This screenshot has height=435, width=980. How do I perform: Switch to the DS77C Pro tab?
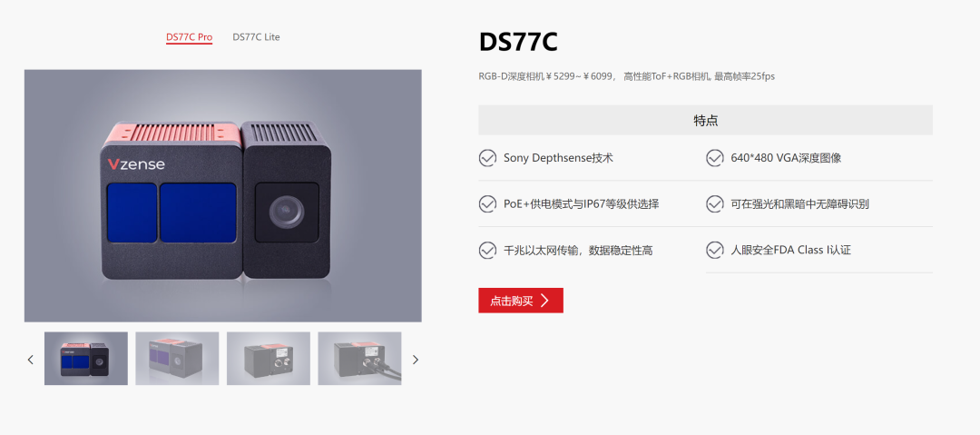(x=190, y=37)
